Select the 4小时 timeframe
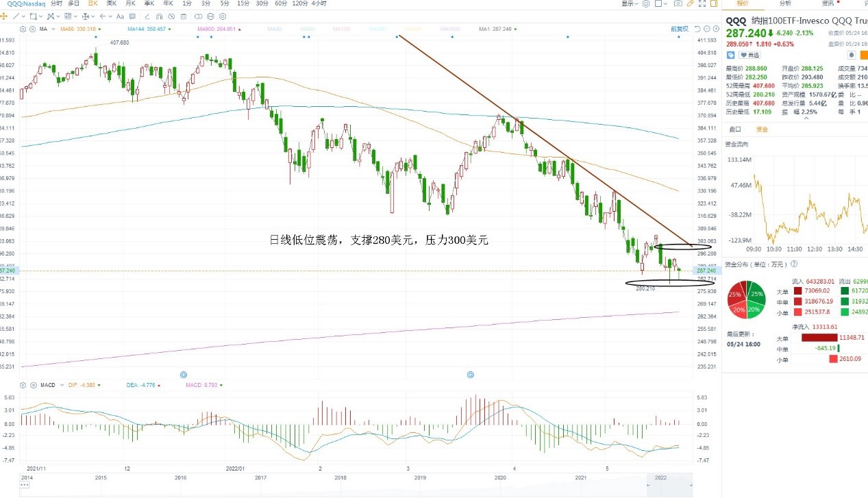This screenshot has height=498, width=868. click(x=319, y=3)
